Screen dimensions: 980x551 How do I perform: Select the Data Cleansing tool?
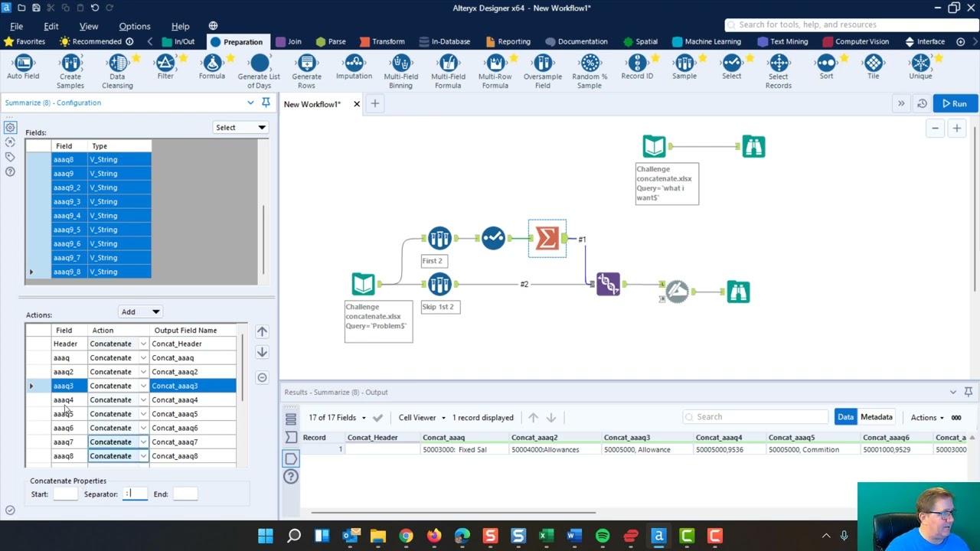(117, 71)
